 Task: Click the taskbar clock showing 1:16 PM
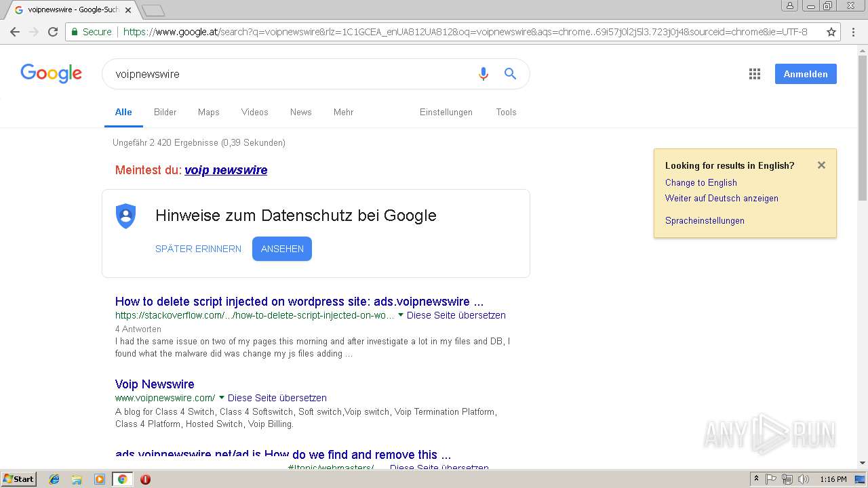tap(833, 479)
